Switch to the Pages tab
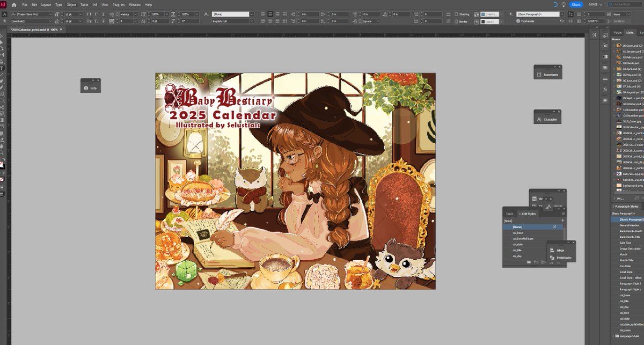Viewport: 644px width, 345px height. (618, 32)
